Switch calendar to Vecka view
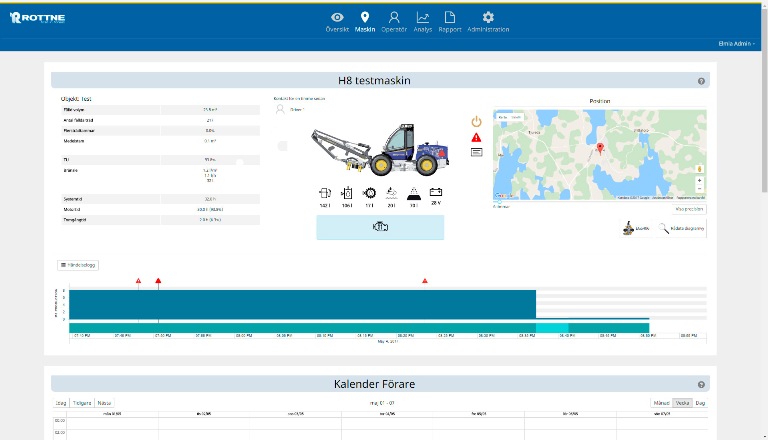 point(682,403)
